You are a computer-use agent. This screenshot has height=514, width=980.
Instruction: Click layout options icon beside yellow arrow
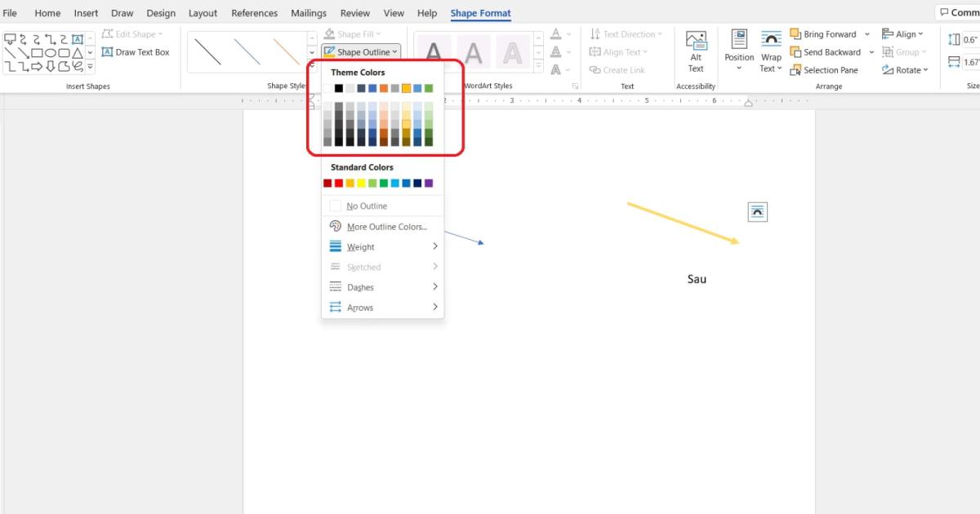[x=758, y=212]
